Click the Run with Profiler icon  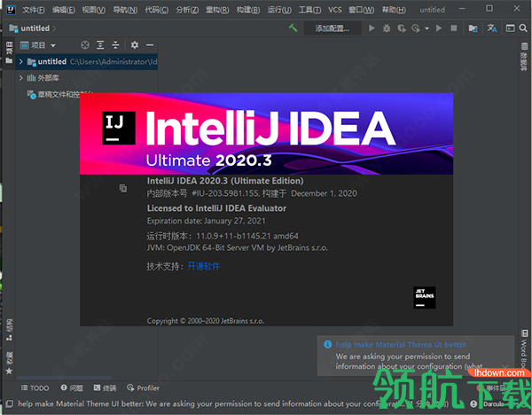click(416, 28)
